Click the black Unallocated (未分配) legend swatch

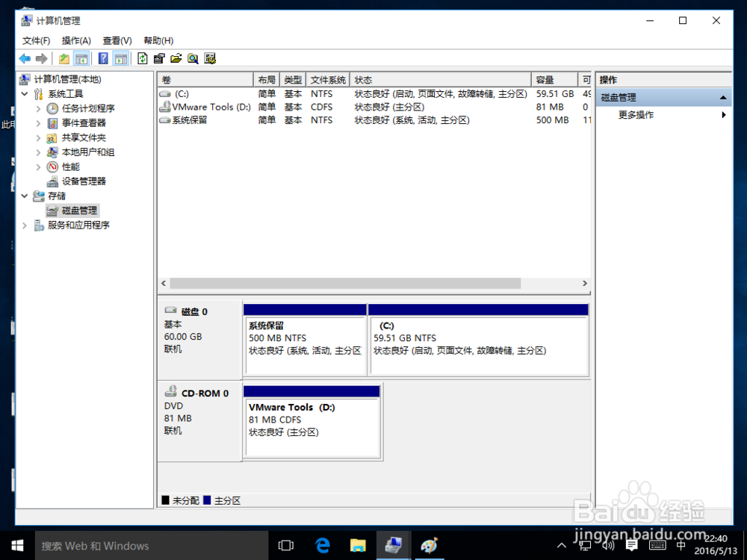(x=165, y=500)
